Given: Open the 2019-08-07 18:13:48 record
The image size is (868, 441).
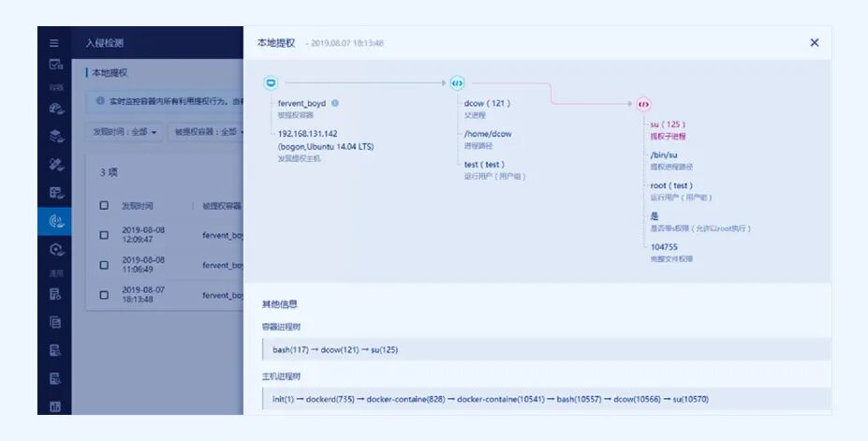Looking at the screenshot, I should 143,294.
